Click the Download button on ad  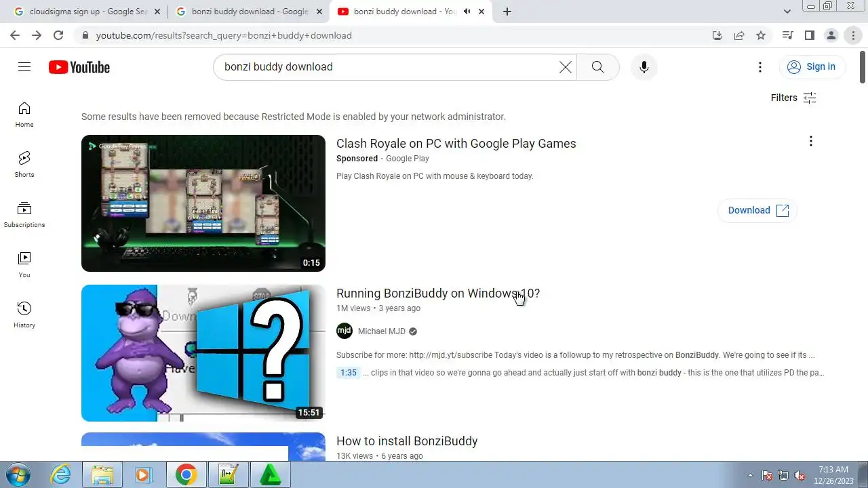[757, 210]
